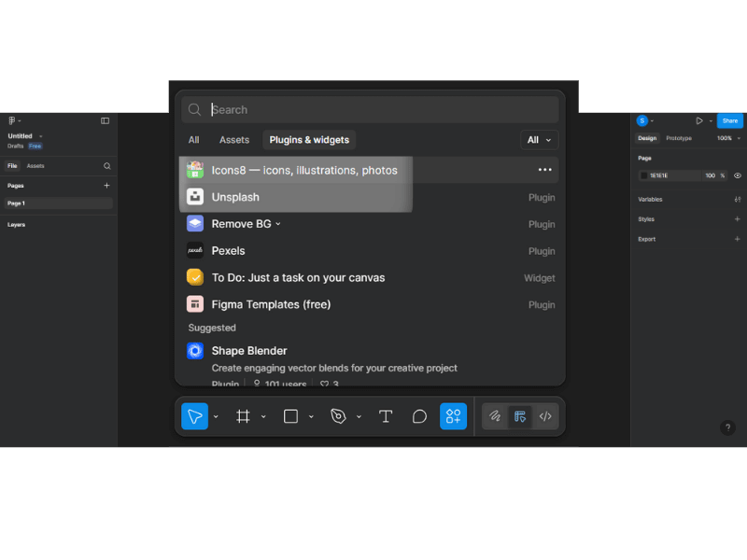Select the Frame tool

click(x=243, y=416)
